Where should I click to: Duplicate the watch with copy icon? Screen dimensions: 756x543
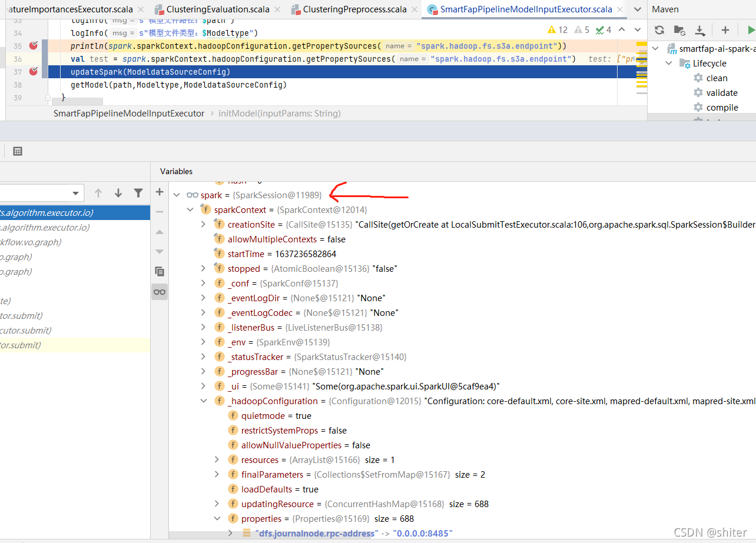click(x=160, y=271)
